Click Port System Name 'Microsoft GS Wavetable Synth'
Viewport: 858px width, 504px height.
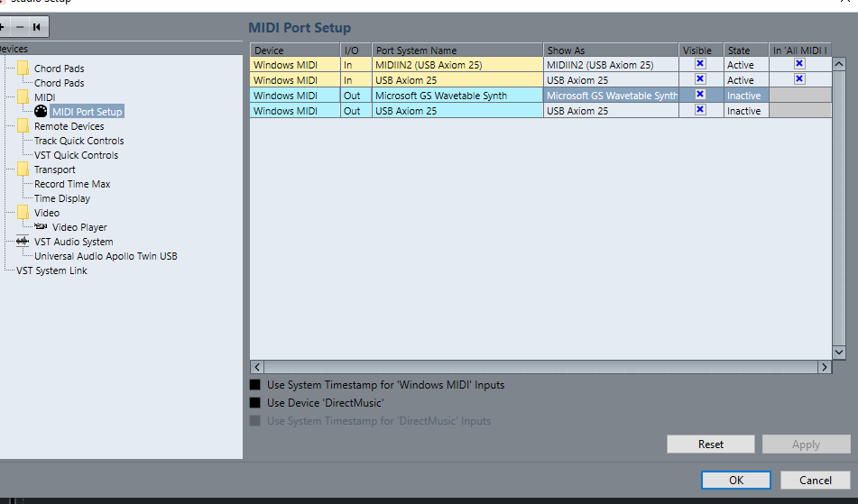tap(457, 95)
